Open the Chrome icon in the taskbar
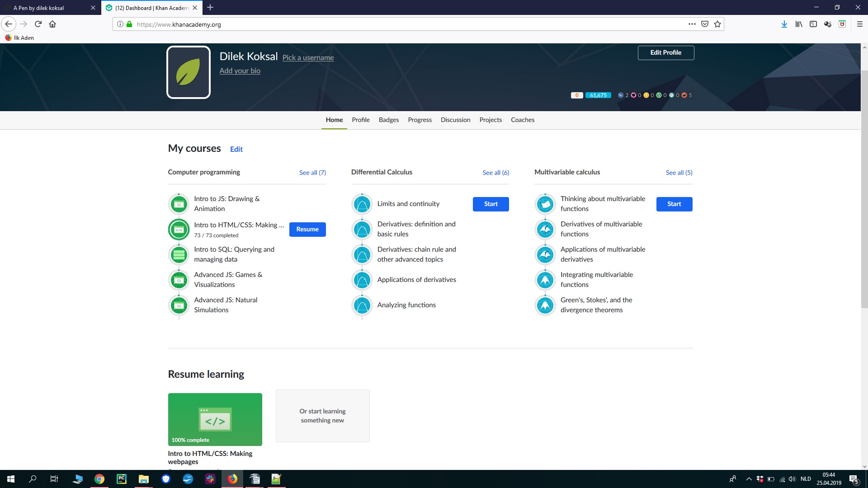 tap(99, 479)
